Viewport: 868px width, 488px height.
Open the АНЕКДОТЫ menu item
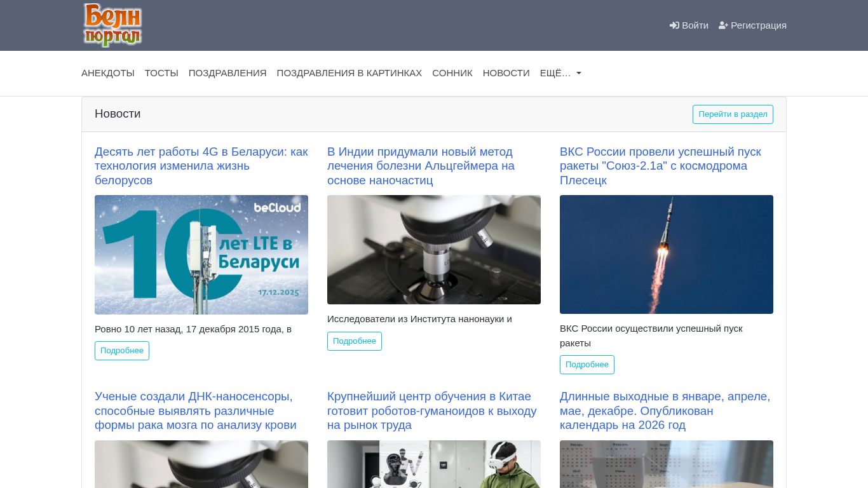pyautogui.click(x=108, y=73)
